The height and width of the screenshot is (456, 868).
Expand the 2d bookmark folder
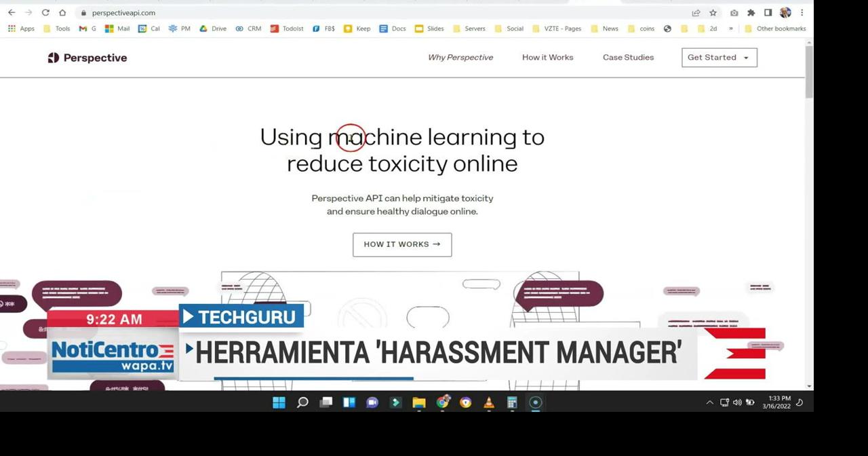click(x=707, y=28)
